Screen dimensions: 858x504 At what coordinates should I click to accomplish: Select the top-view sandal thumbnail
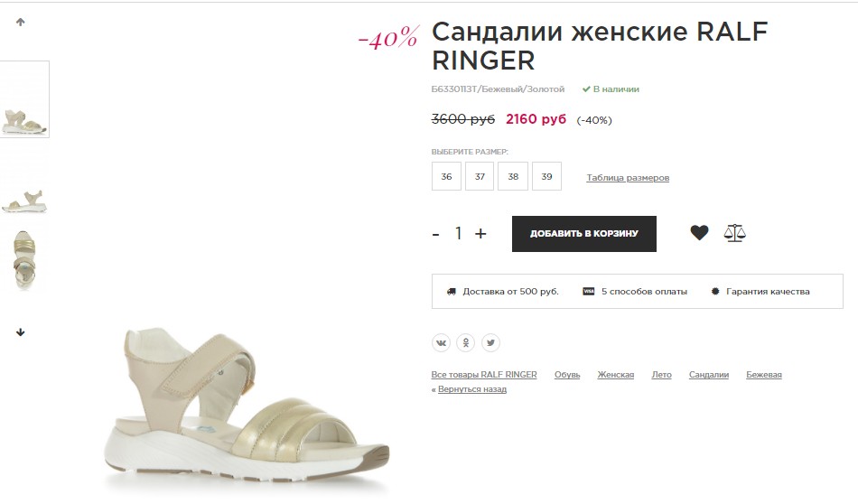pos(24,259)
